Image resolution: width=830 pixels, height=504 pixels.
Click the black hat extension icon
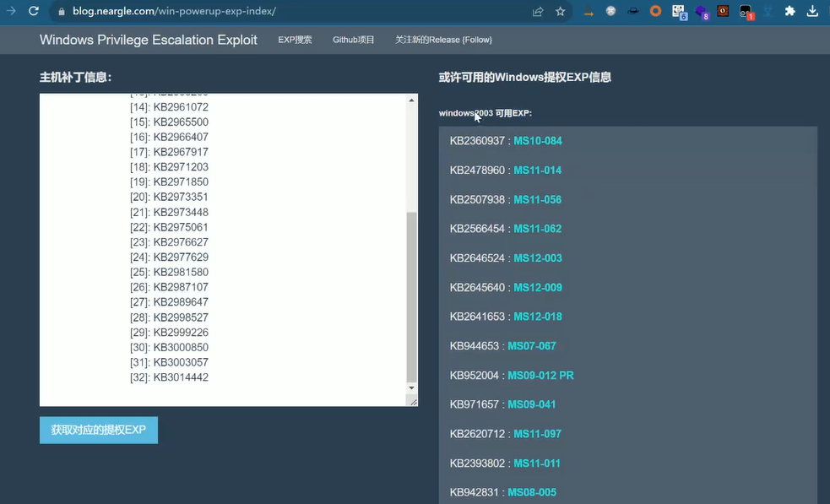[632, 12]
